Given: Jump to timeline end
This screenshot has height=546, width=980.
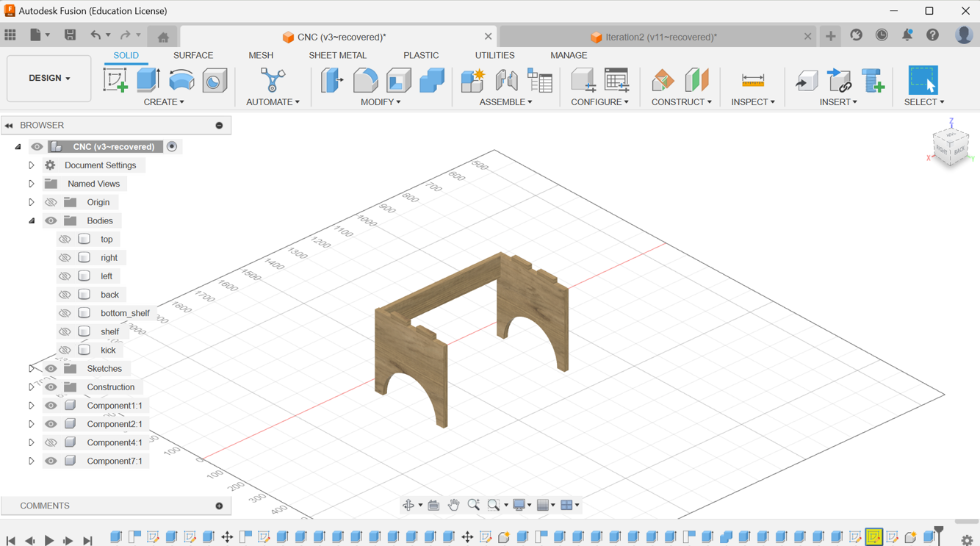Looking at the screenshot, I should coord(87,540).
